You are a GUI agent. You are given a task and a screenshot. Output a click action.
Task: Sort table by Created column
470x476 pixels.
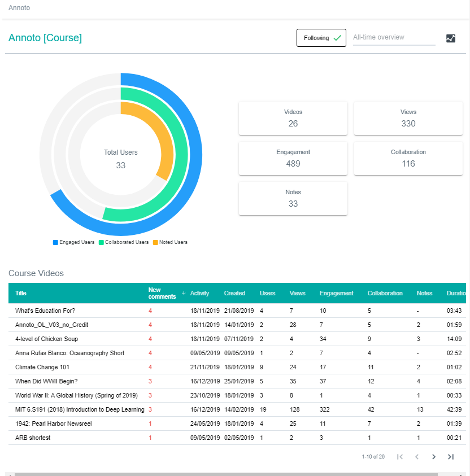click(x=234, y=293)
